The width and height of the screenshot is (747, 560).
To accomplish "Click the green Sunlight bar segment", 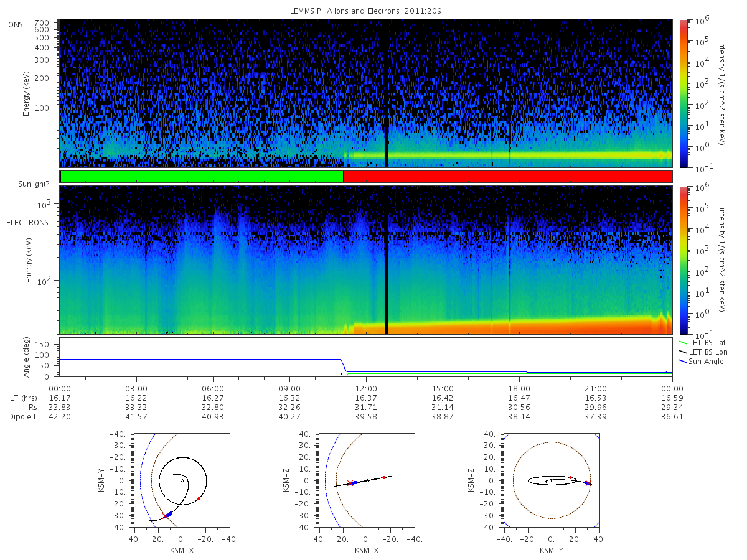I will pyautogui.click(x=202, y=177).
